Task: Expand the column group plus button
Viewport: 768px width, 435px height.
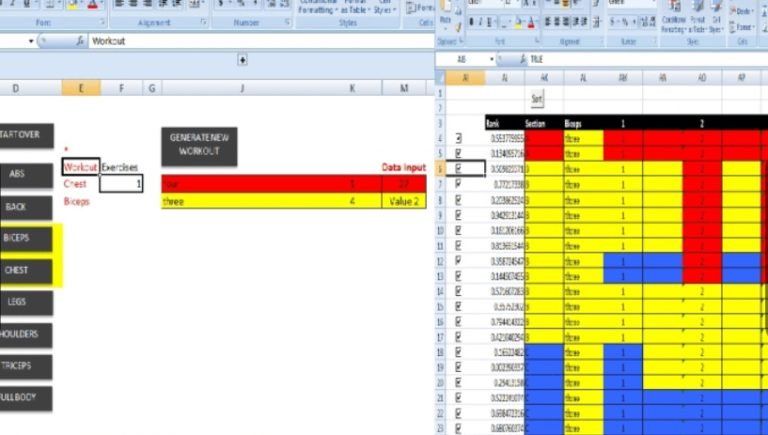Action: [242, 61]
